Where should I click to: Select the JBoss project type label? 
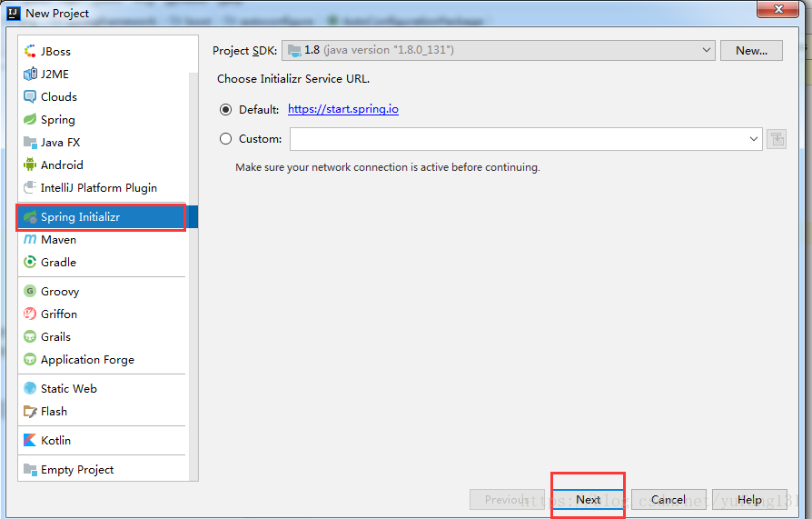coord(55,51)
